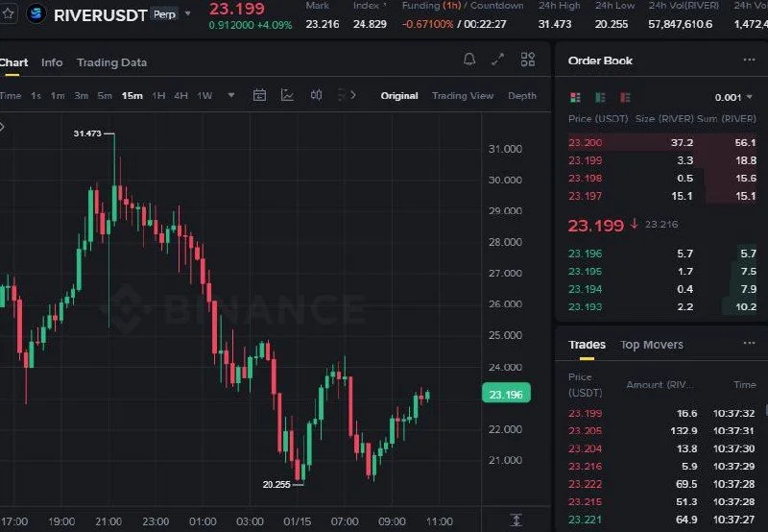Set chart interval to 5m

point(105,96)
